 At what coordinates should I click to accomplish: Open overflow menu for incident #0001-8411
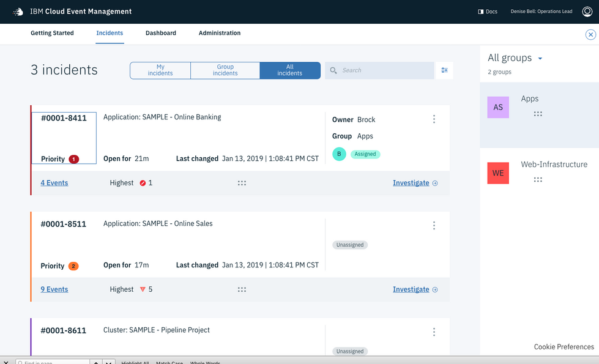point(434,119)
